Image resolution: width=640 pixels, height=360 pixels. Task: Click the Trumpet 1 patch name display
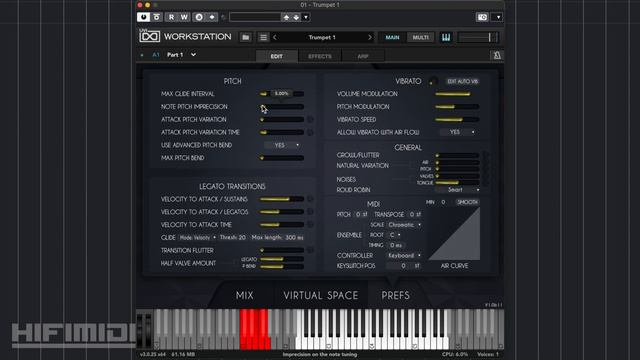(x=322, y=37)
